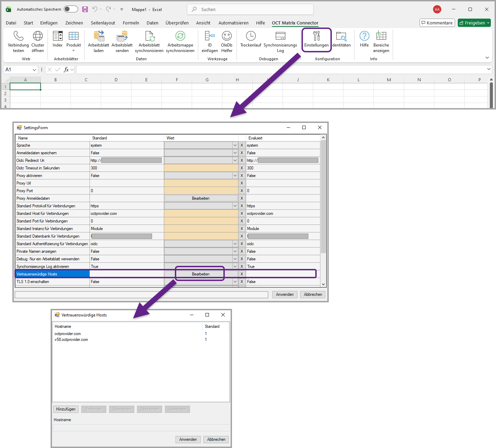
Task: Click Arbeitsmappe synchronisieren icon
Action: click(x=180, y=36)
